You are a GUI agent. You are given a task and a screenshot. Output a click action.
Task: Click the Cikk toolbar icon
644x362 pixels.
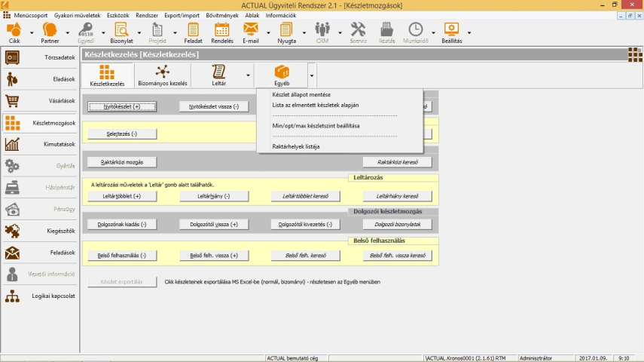[14, 29]
